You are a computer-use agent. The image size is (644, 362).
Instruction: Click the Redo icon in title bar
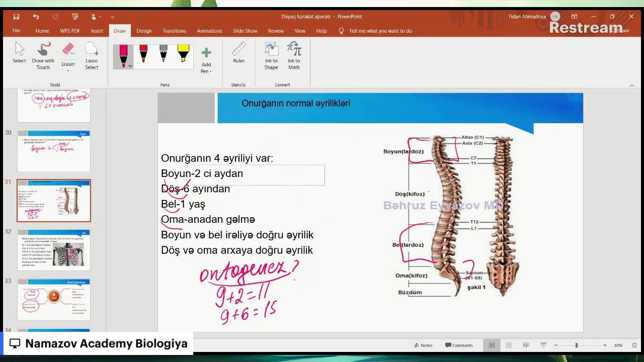[x=55, y=17]
